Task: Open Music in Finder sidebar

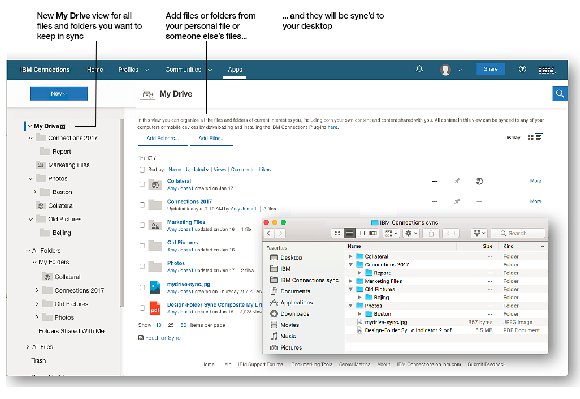Action: pyautogui.click(x=283, y=336)
